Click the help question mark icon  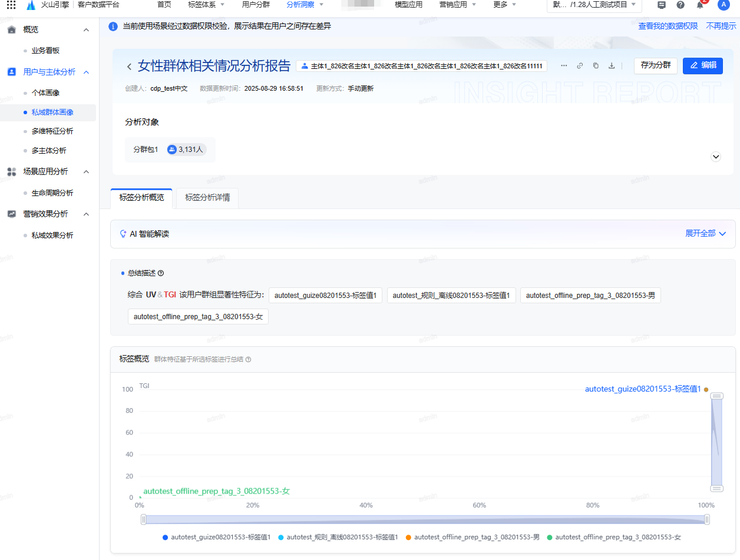(x=680, y=5)
